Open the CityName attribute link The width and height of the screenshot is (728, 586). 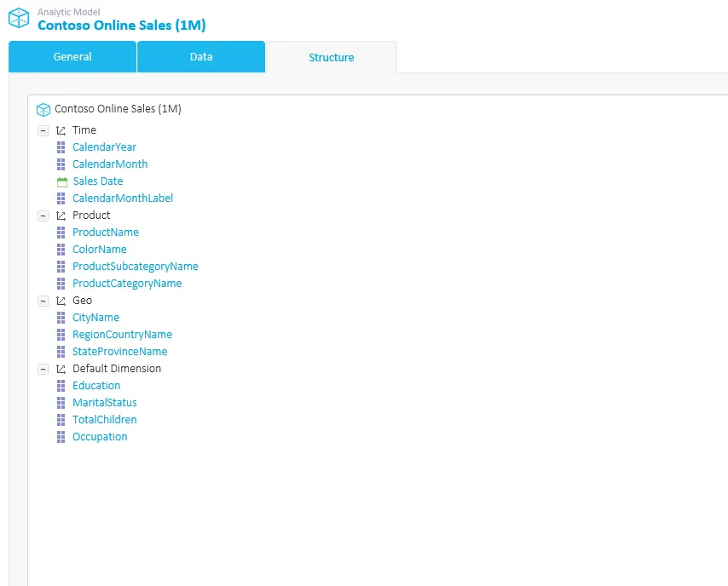tap(95, 318)
